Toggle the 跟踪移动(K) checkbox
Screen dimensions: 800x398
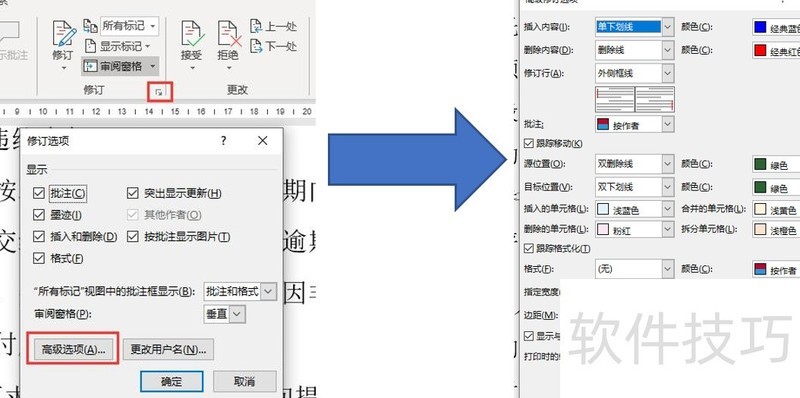[x=529, y=143]
